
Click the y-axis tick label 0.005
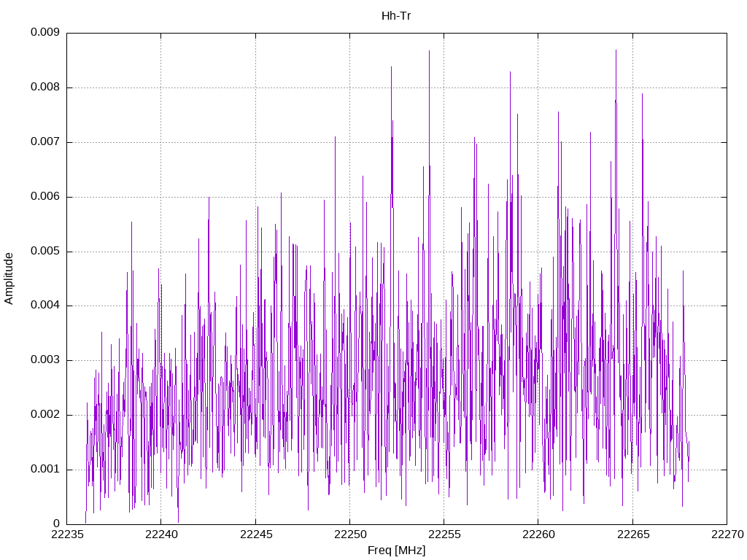45,251
